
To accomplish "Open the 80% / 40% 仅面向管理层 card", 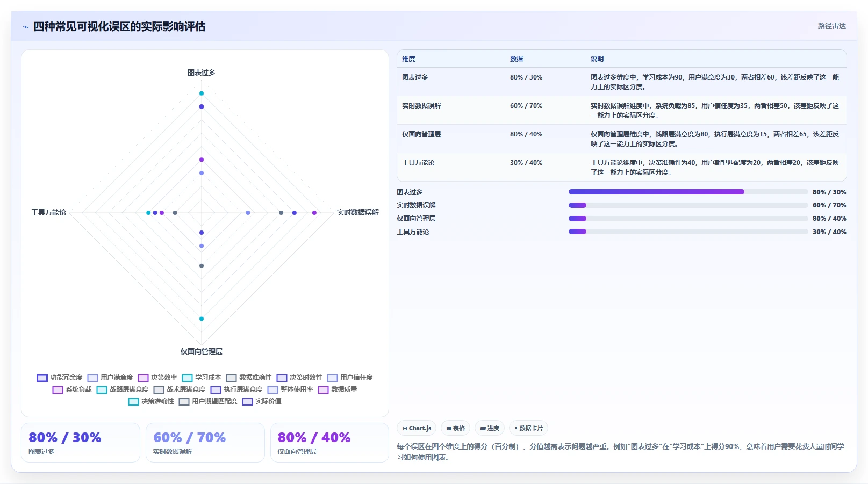I will click(329, 443).
